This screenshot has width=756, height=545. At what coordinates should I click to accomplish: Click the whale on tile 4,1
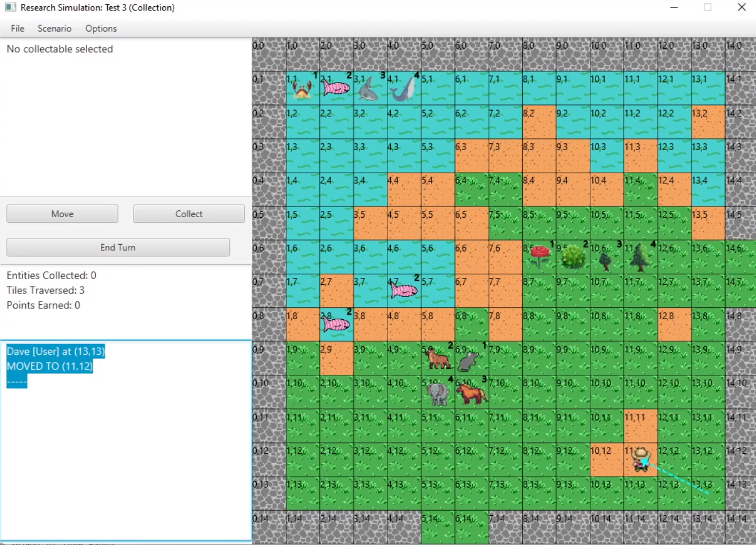click(404, 89)
